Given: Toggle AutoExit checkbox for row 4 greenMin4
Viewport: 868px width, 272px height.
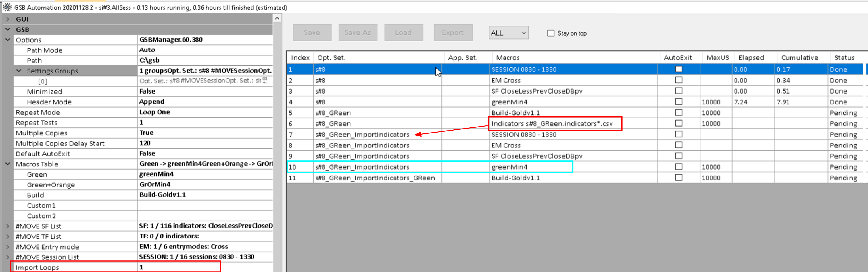Looking at the screenshot, I should 679,102.
